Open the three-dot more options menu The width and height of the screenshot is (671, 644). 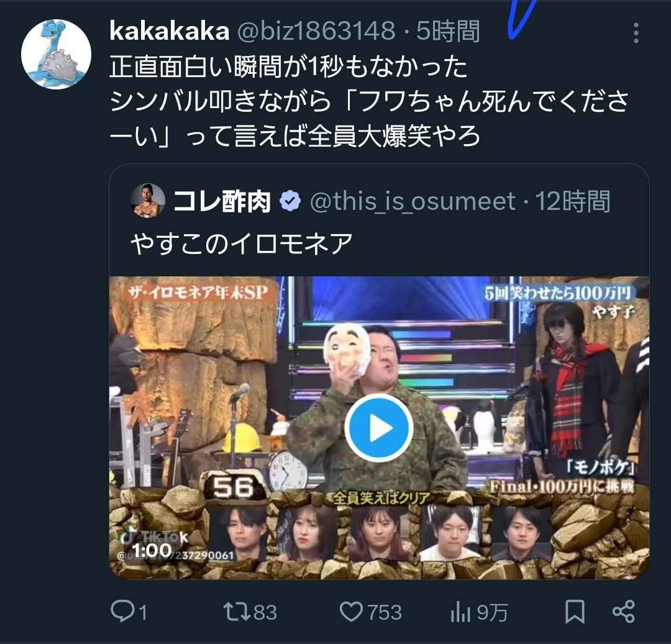tap(636, 33)
